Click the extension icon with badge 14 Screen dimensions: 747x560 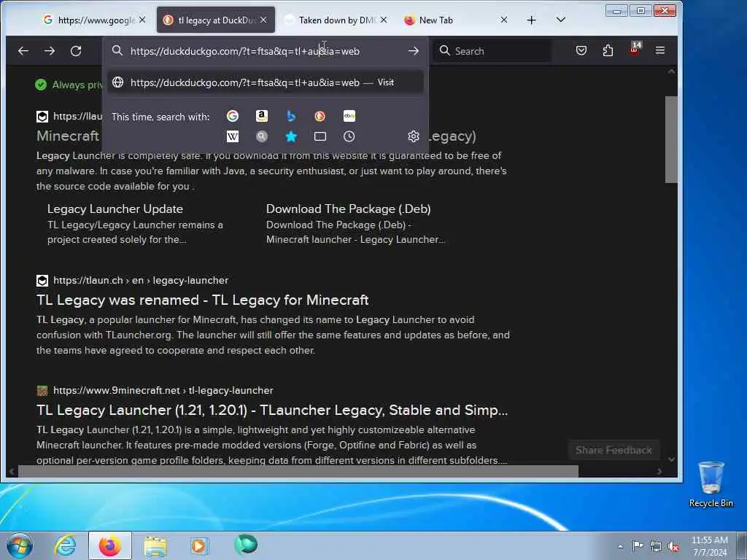coord(635,49)
